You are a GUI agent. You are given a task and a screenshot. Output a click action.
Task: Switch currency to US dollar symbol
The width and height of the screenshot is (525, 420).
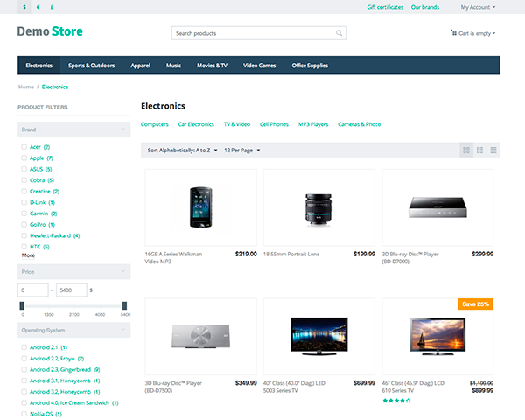24,7
